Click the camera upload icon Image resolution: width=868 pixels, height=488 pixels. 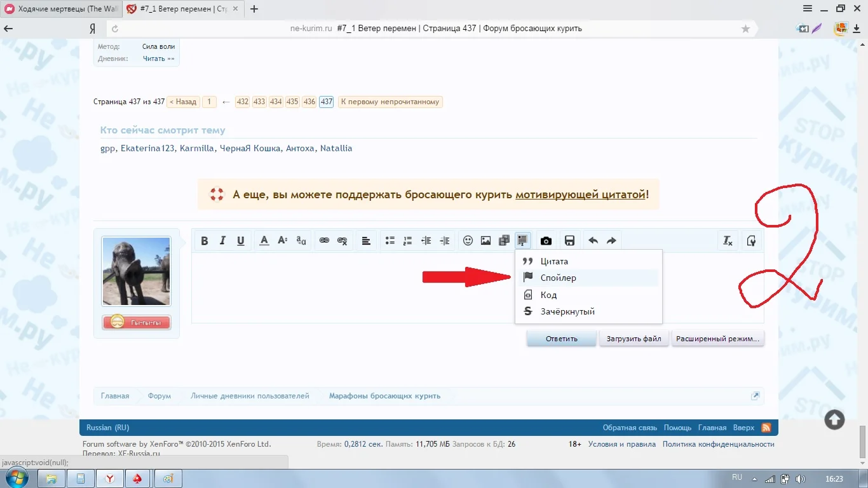coord(546,241)
